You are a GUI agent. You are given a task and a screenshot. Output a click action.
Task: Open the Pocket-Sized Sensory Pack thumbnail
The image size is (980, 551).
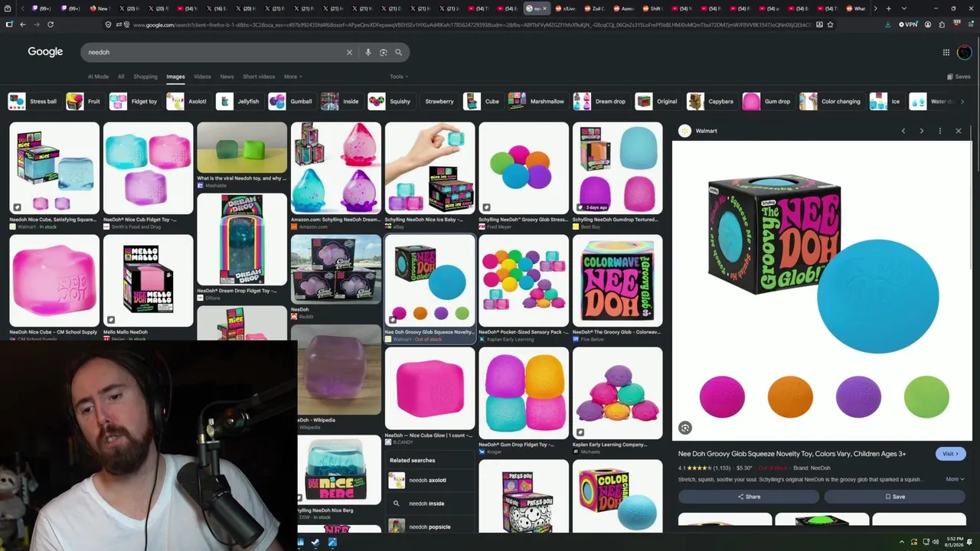[x=524, y=281]
